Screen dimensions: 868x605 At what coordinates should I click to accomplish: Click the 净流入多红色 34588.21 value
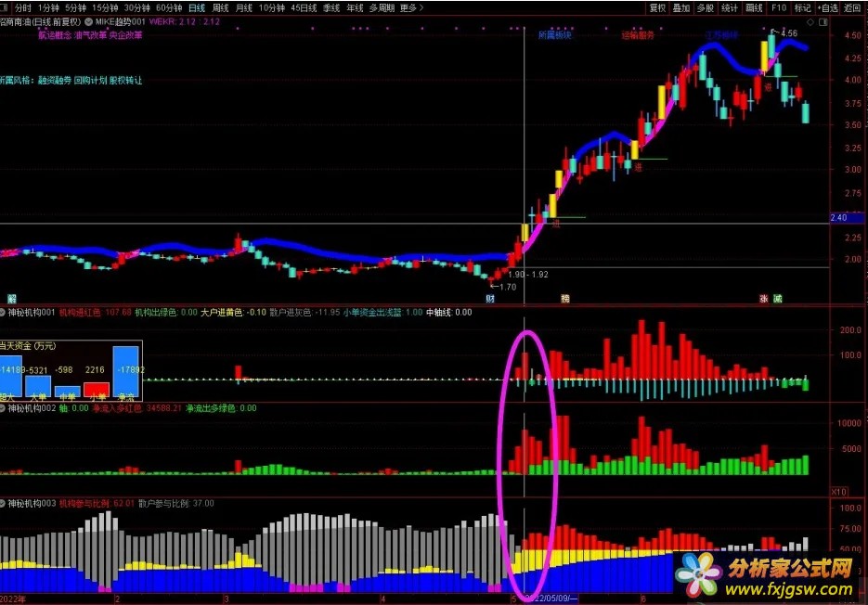[x=136, y=408]
